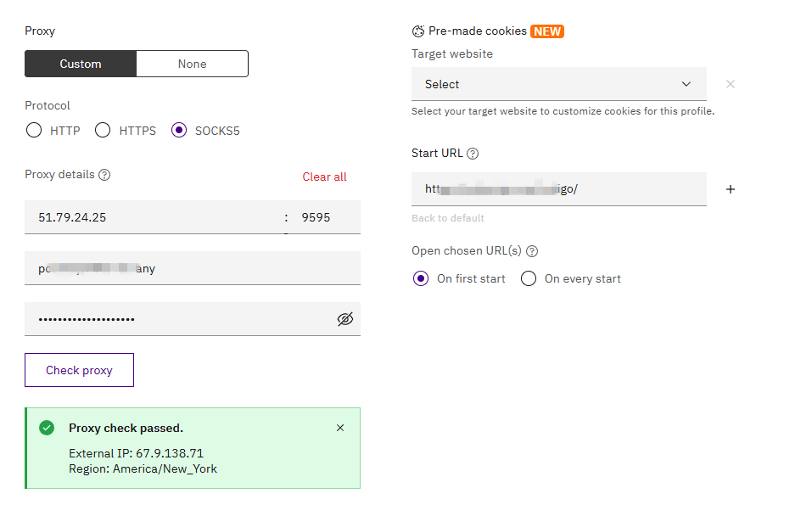Switch to the Custom proxy tab
This screenshot has width=812, height=516.
(x=81, y=64)
